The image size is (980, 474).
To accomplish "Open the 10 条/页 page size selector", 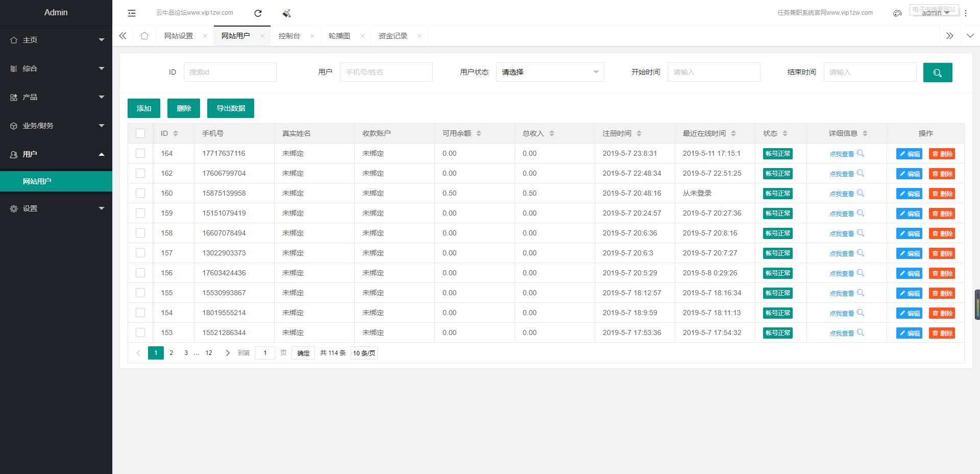I will coord(364,353).
